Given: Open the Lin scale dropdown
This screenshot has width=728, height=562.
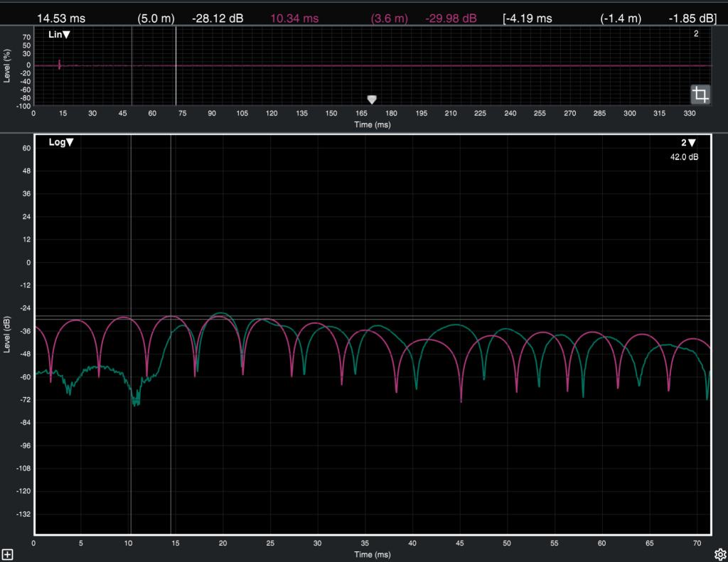Looking at the screenshot, I should coord(60,34).
